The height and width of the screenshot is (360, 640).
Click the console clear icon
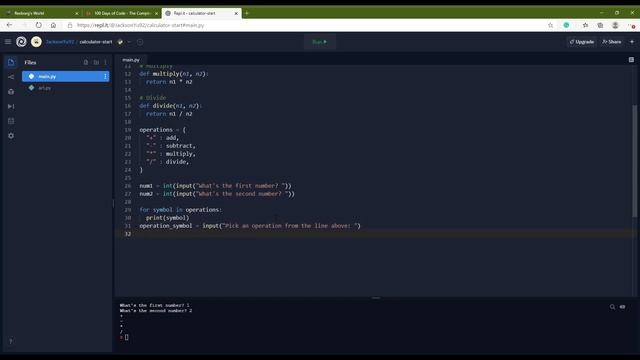[x=622, y=307]
